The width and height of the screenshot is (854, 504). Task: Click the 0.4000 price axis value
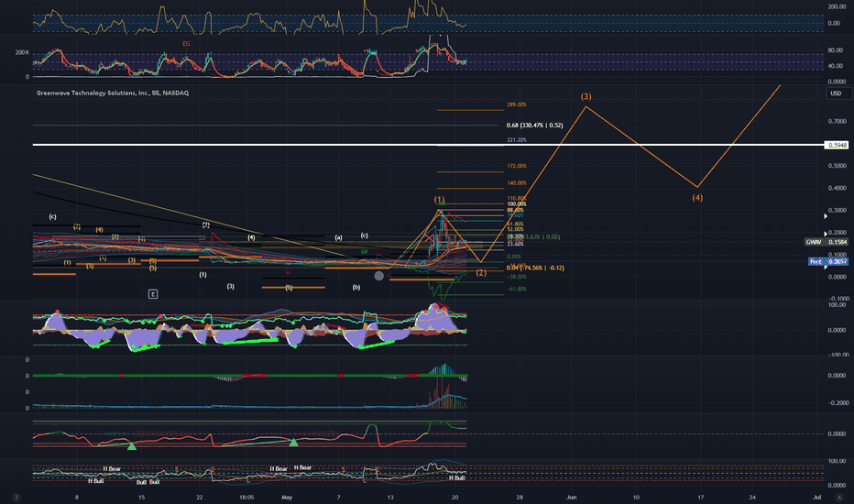click(838, 188)
